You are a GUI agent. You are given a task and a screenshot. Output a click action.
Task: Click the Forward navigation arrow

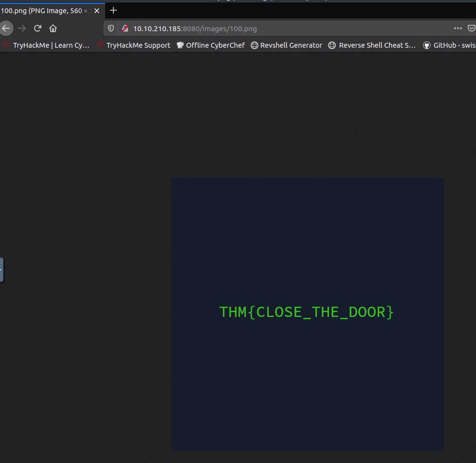[x=22, y=28]
